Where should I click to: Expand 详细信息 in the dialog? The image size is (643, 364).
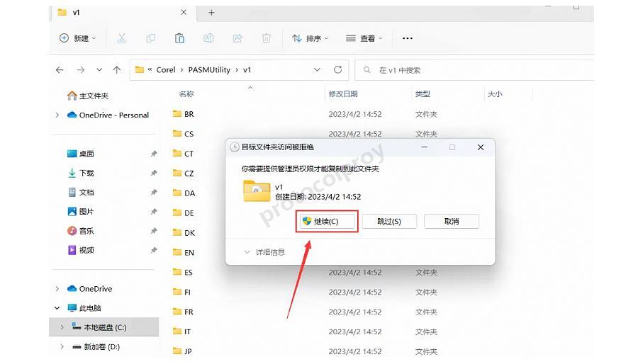click(264, 252)
